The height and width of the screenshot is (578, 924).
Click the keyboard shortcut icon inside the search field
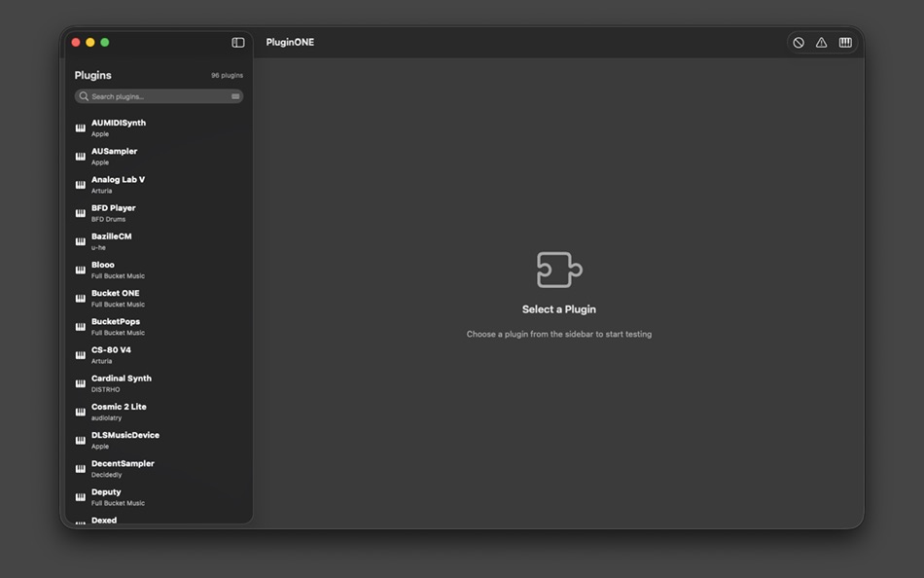click(233, 96)
